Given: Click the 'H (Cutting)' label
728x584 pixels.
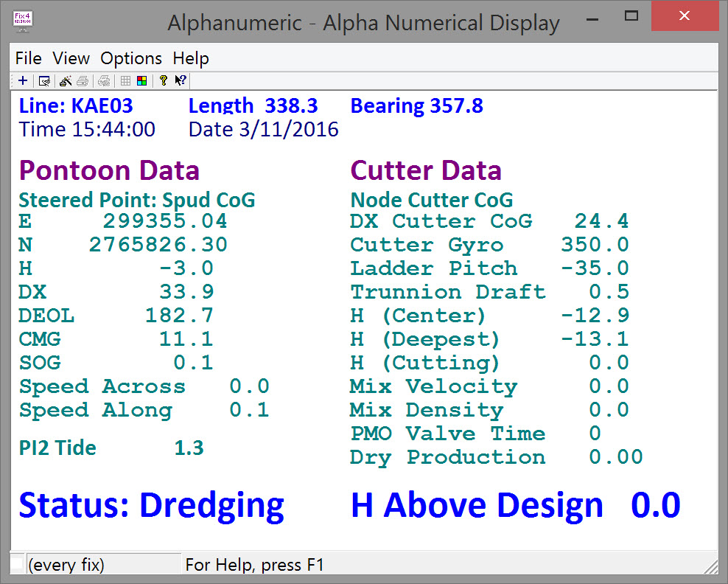Looking at the screenshot, I should tap(425, 364).
